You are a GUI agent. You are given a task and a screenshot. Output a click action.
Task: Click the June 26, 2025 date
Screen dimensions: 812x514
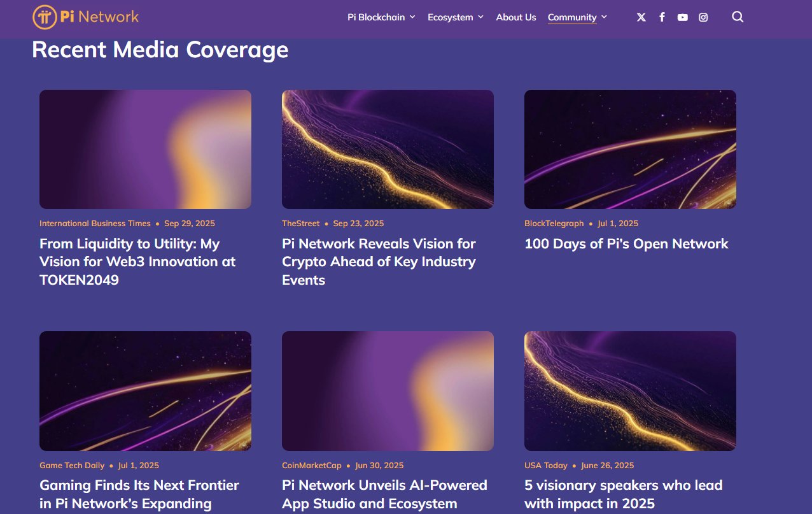point(607,466)
